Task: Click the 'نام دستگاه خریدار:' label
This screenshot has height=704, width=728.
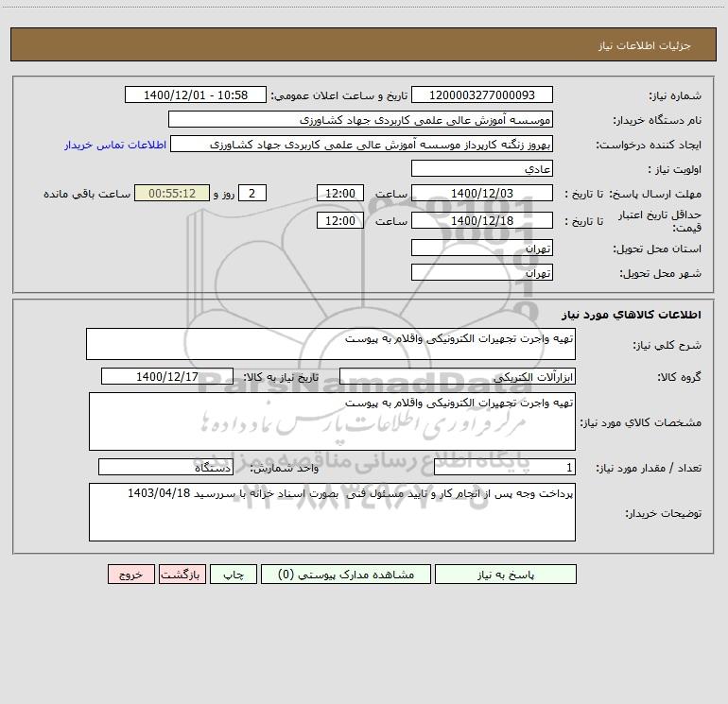Action: [657, 120]
